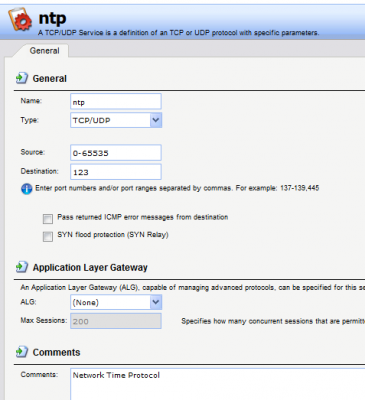Select the (None) ALG combo box
365x400 pixels.
tap(116, 302)
